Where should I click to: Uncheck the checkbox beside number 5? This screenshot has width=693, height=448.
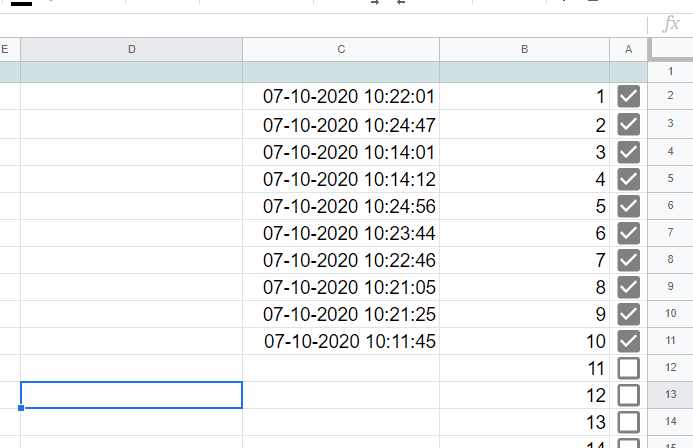(629, 206)
